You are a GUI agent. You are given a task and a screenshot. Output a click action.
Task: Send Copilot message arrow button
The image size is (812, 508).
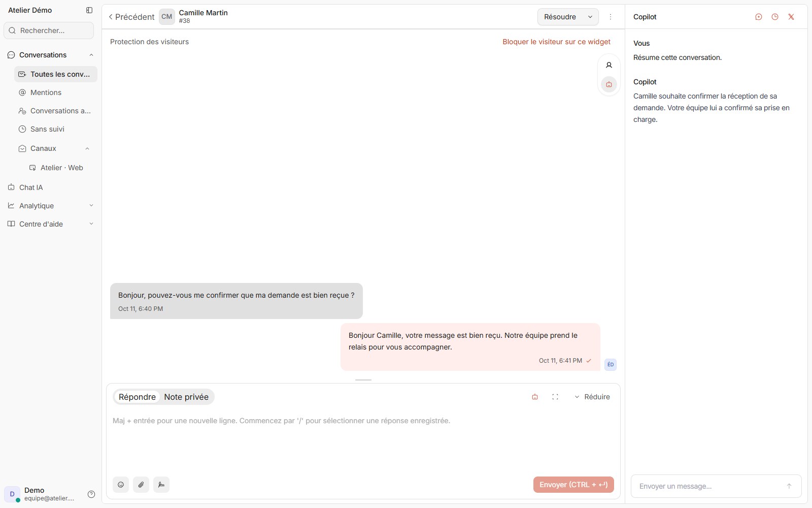pyautogui.click(x=789, y=486)
